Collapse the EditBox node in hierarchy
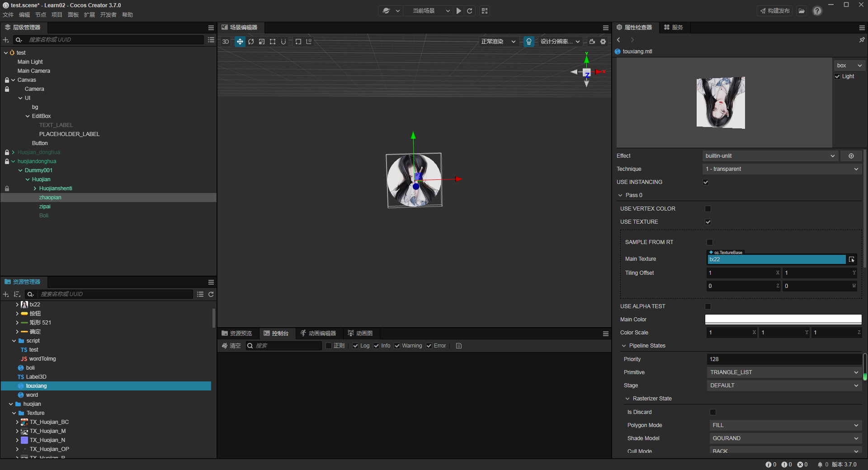Screen dimensions: 868x470 tap(28, 116)
